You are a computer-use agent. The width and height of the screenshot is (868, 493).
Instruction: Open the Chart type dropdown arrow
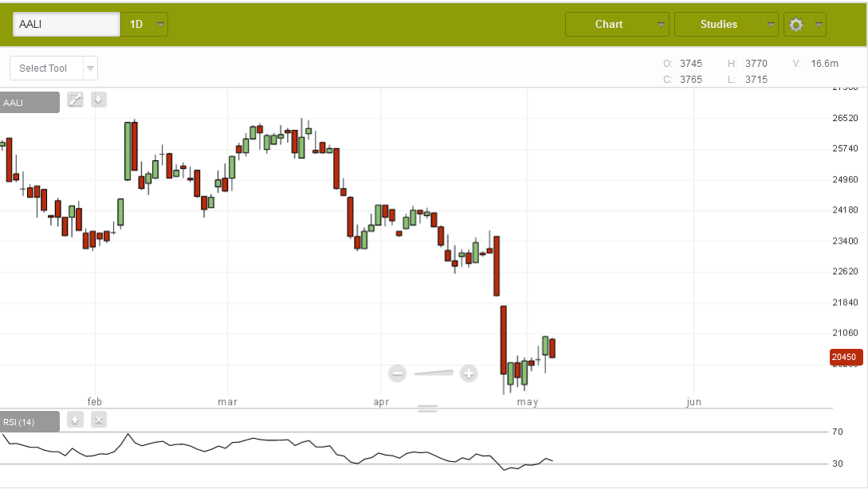[662, 25]
